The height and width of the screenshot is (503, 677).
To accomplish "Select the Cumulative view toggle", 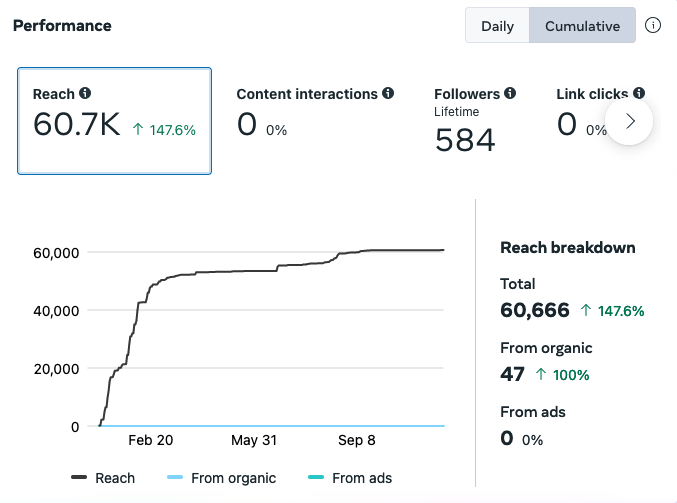I will pos(582,25).
